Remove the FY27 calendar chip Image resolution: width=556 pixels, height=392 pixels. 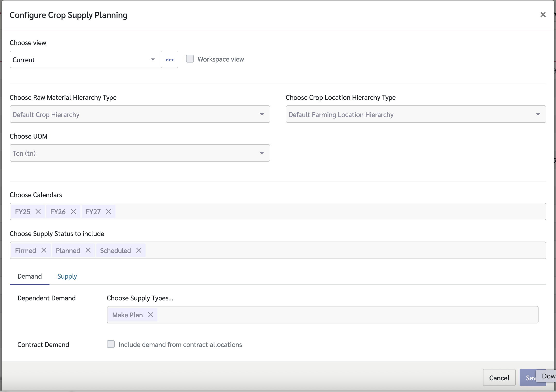pos(108,212)
